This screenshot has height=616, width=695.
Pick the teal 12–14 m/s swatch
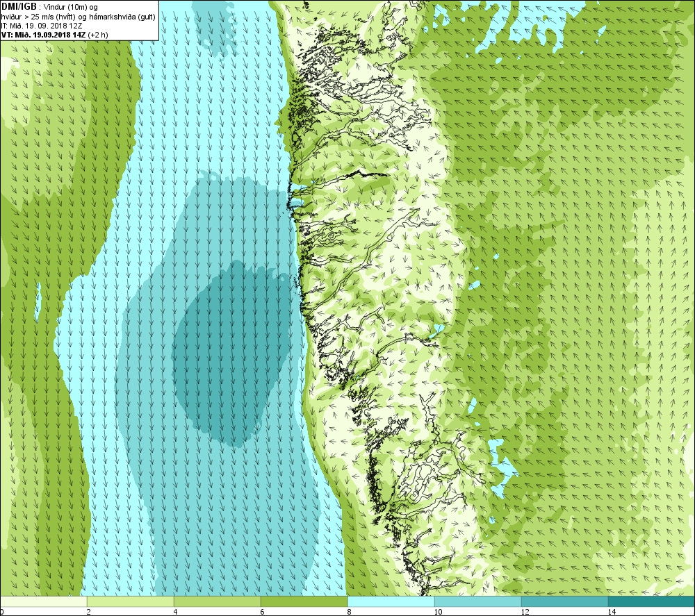[x=564, y=601]
